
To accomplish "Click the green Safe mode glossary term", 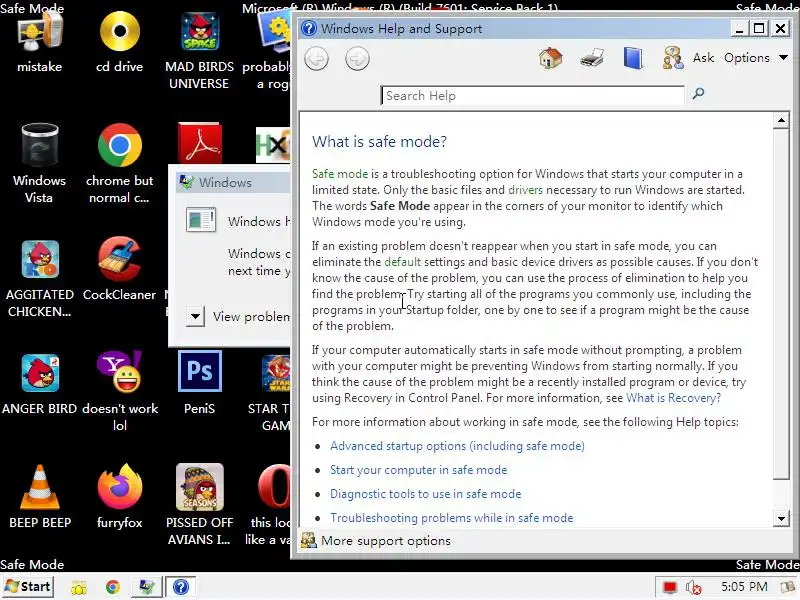I will point(340,174).
